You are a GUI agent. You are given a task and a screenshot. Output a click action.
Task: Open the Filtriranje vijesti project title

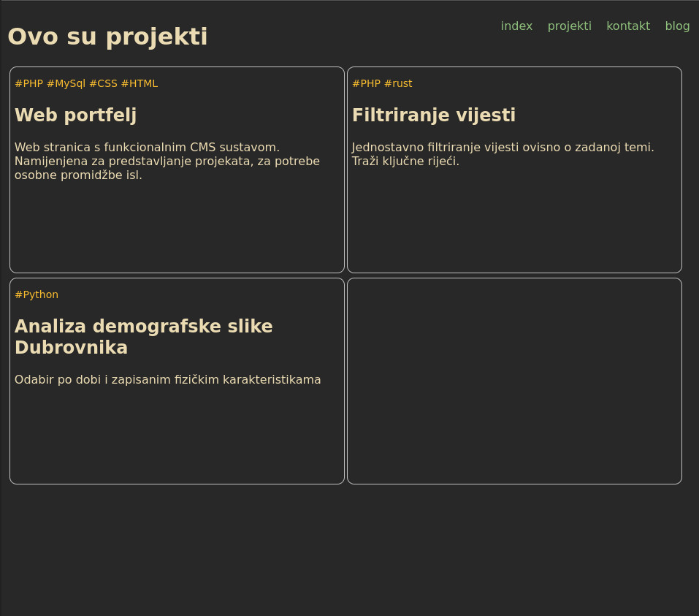434,115
